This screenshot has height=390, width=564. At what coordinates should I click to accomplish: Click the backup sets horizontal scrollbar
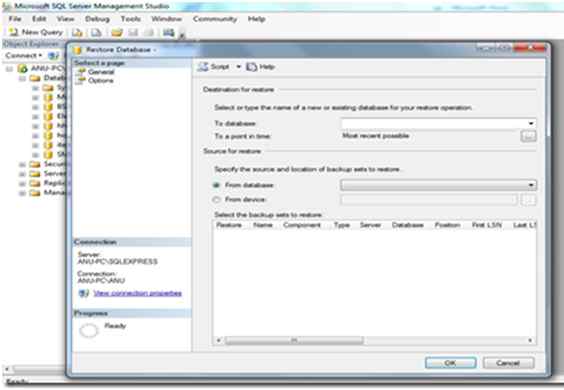click(x=374, y=340)
